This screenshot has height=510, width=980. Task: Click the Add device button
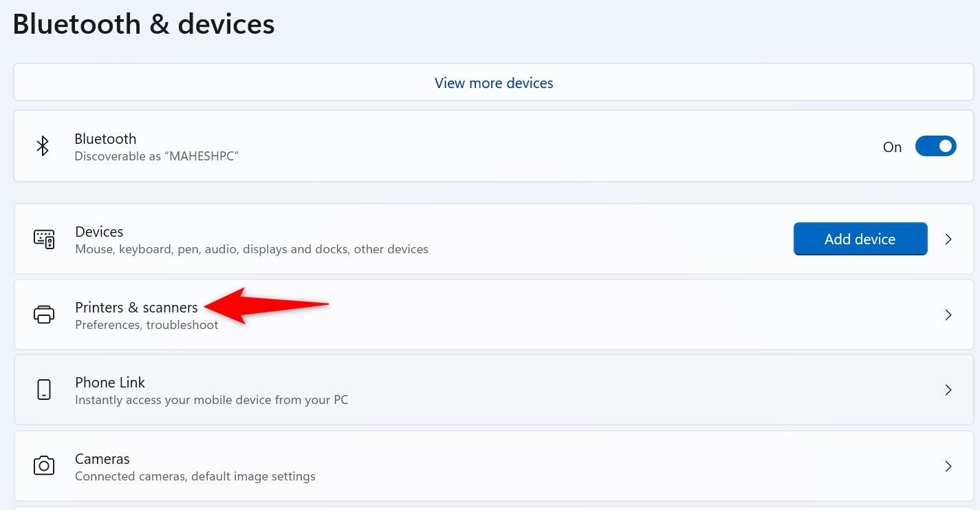click(x=860, y=239)
